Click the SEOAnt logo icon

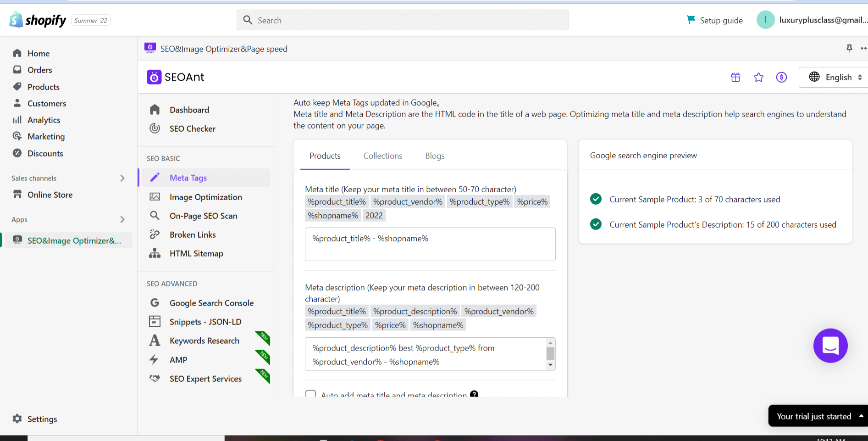(154, 77)
